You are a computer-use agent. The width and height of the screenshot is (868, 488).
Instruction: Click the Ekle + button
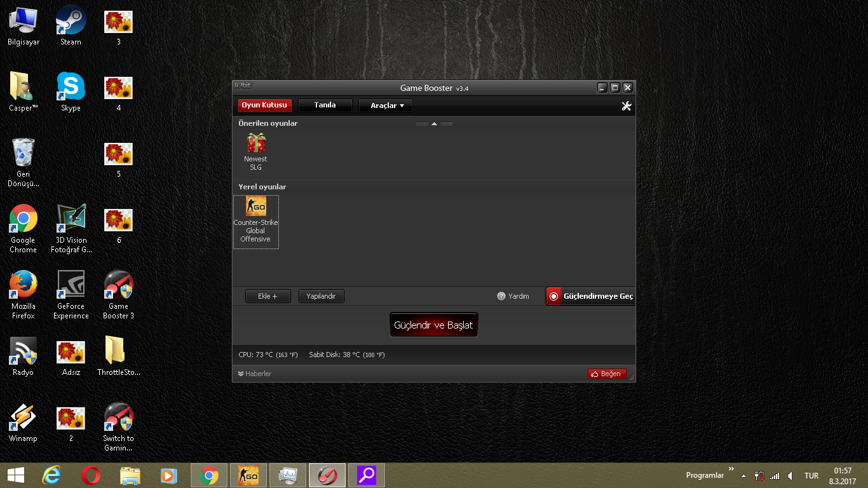pos(268,296)
